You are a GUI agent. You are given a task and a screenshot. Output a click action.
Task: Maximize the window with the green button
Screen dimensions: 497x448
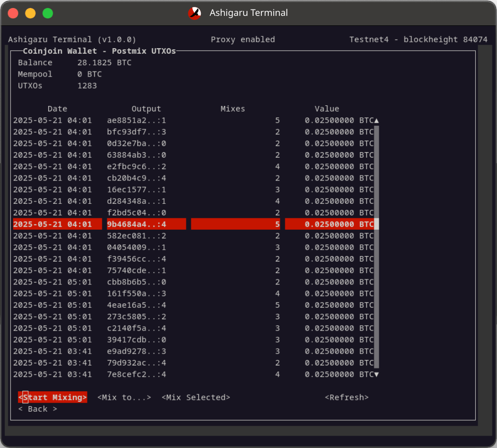point(48,13)
